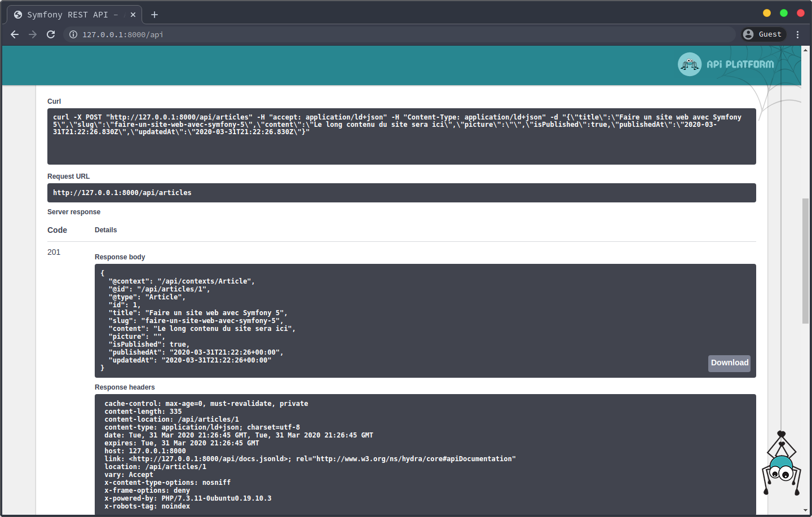Download the response body
Image resolution: width=812 pixels, height=517 pixels.
tap(729, 363)
